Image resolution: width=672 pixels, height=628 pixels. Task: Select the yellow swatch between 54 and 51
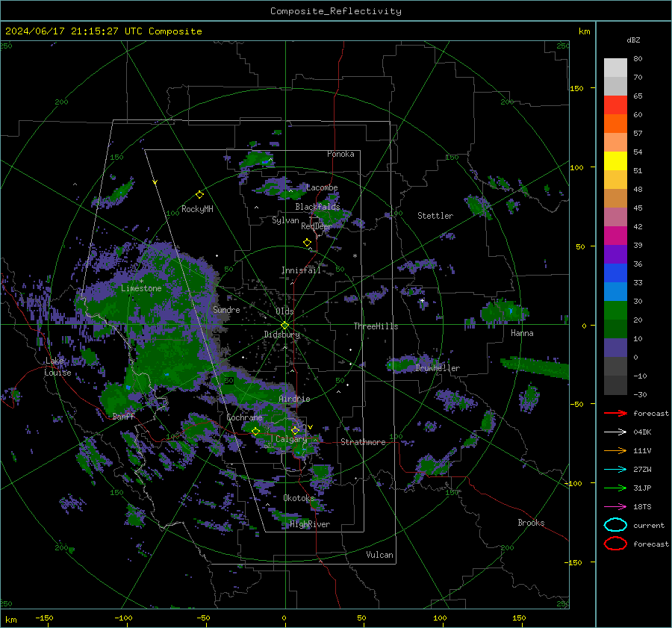click(615, 161)
